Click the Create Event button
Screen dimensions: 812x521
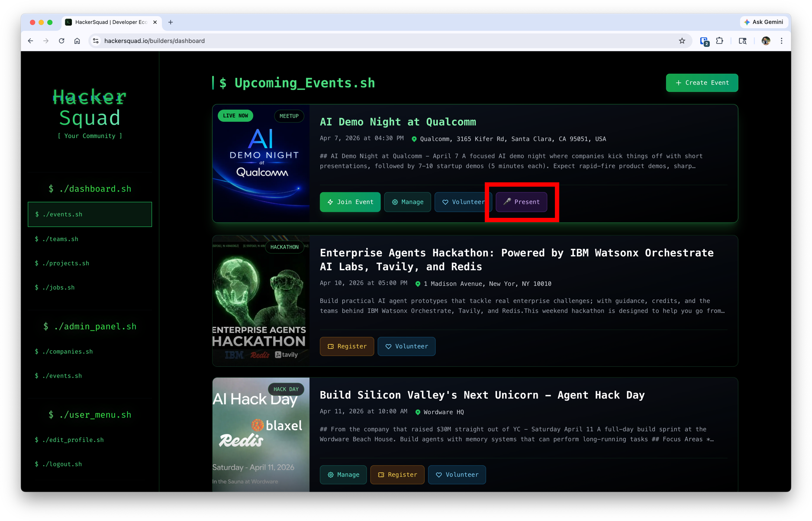(x=702, y=83)
